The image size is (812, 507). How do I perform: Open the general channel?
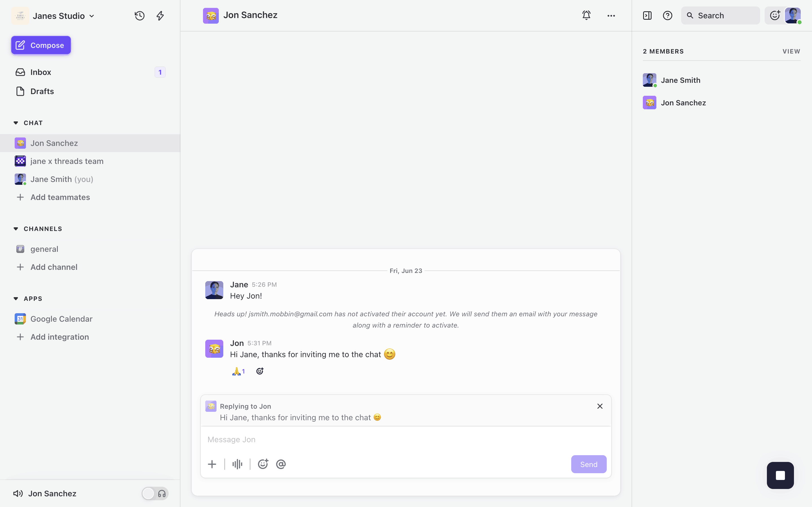click(44, 249)
